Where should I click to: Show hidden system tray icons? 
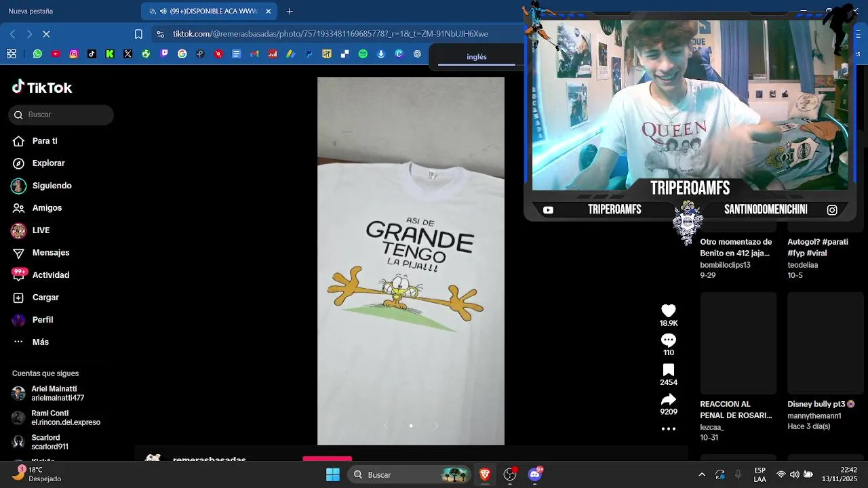[702, 474]
